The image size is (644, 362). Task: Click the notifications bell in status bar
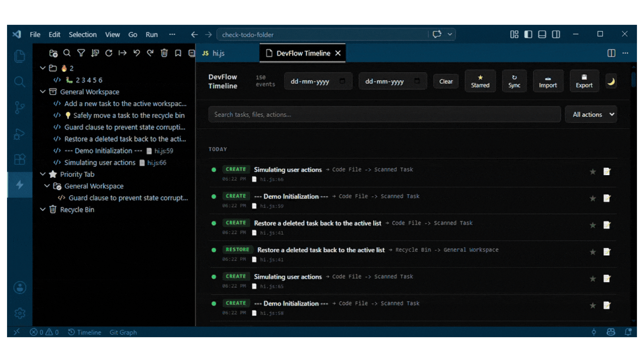[628, 332]
